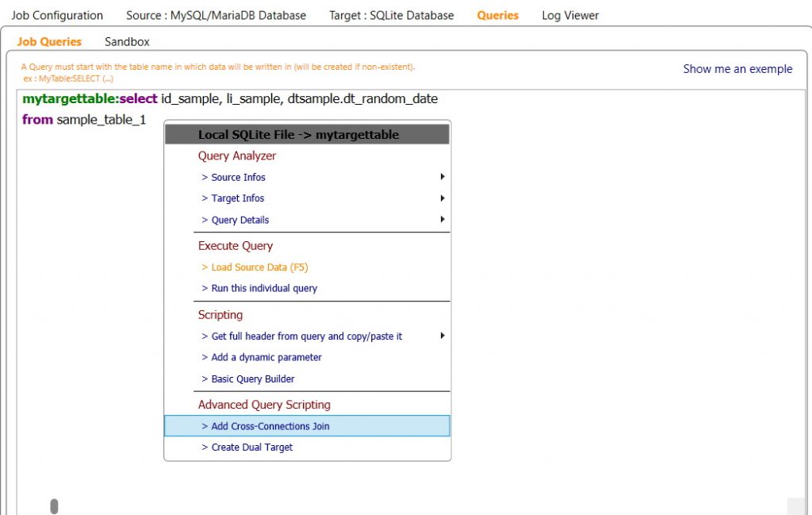
Task: Open Target : SQLite Database tab
Action: click(x=392, y=16)
